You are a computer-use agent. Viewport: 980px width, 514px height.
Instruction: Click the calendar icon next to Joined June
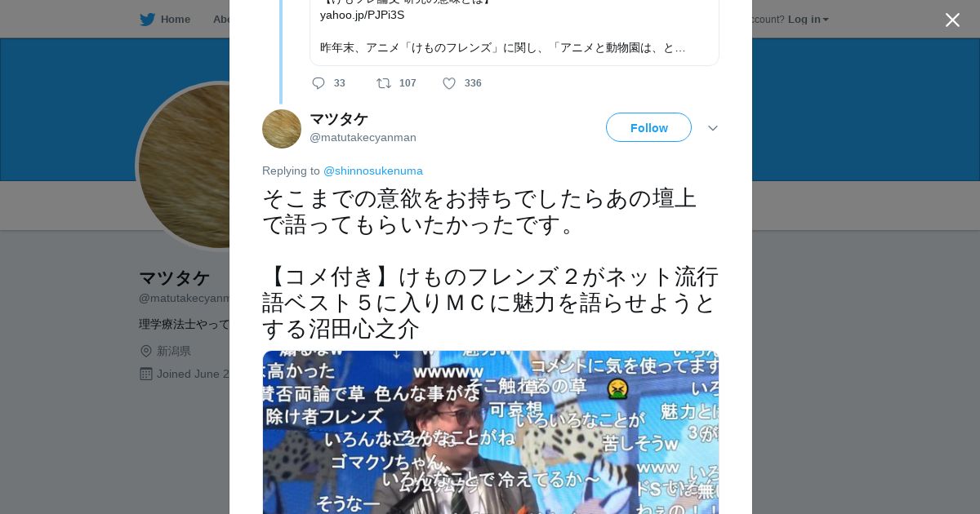click(146, 374)
